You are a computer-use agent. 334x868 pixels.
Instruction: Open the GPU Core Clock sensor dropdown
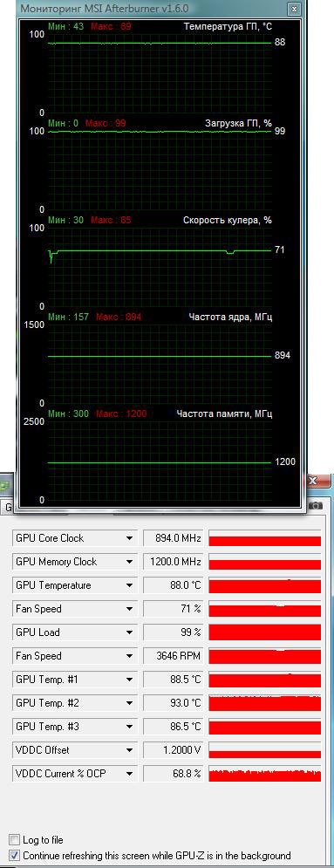click(129, 538)
